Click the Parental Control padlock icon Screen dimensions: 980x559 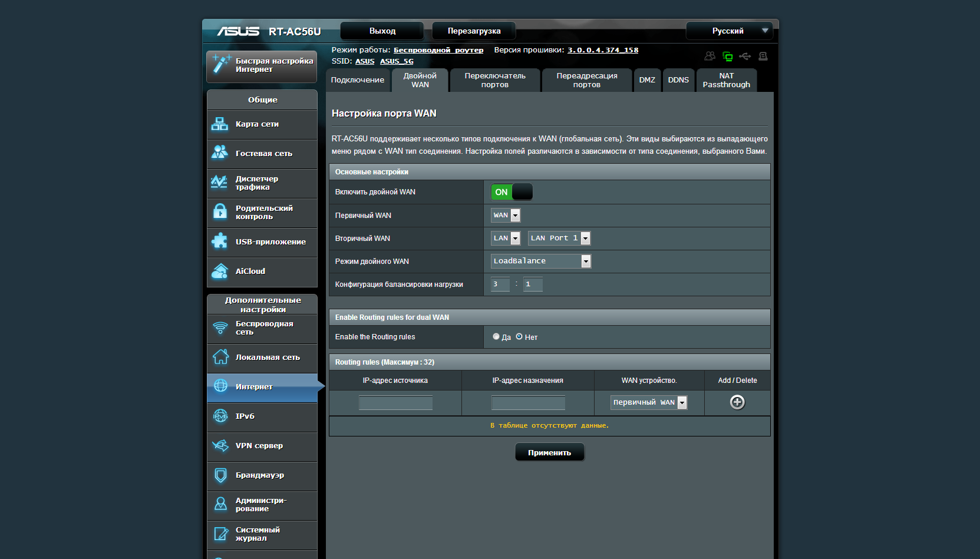pyautogui.click(x=220, y=211)
